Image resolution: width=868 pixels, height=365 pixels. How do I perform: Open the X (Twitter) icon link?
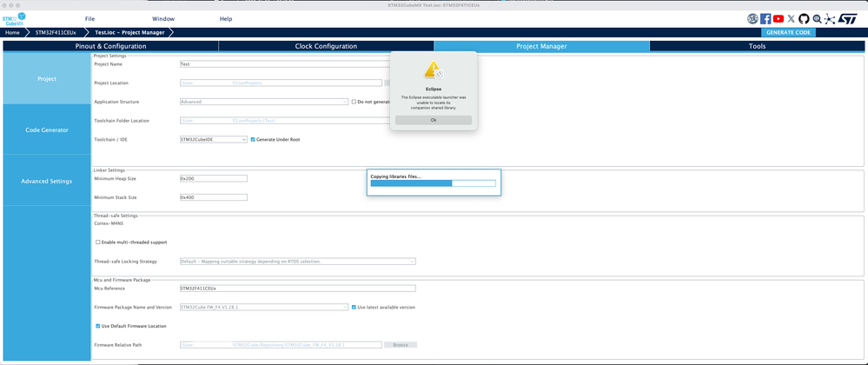point(791,19)
